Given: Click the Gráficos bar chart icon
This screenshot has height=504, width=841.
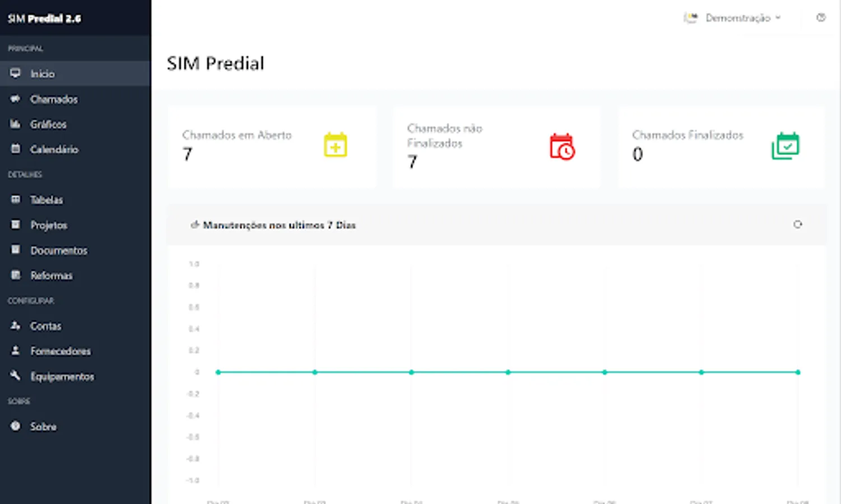Looking at the screenshot, I should tap(15, 124).
